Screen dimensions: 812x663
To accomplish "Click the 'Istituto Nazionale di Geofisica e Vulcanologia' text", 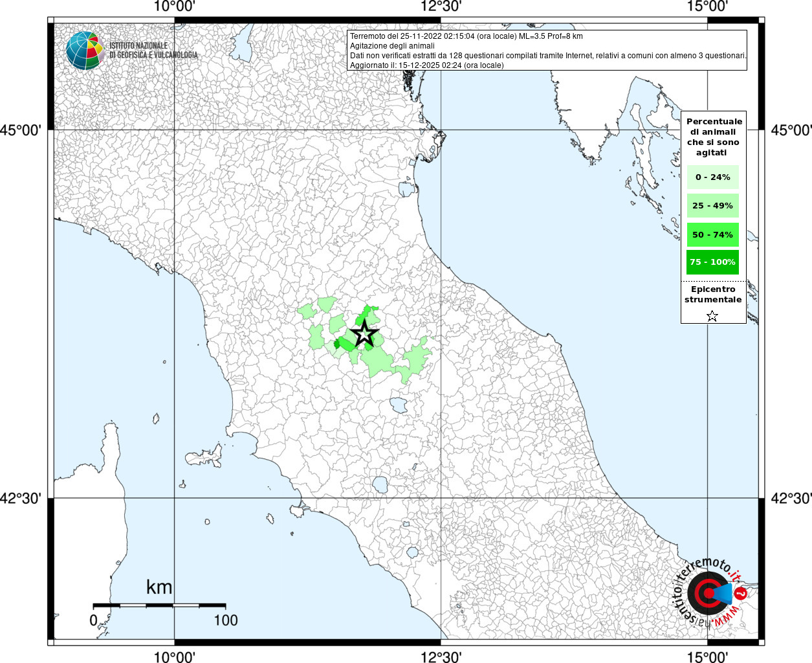I will click(153, 51).
